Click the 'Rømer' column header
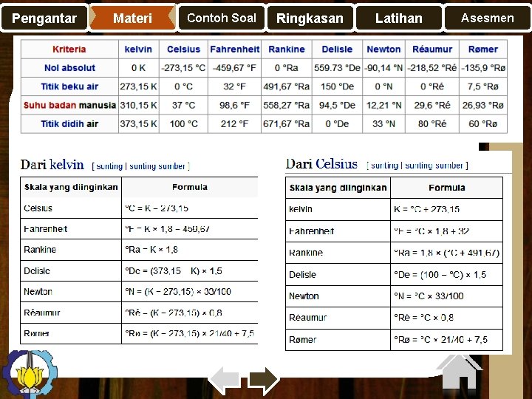The height and width of the screenshot is (399, 532). pyautogui.click(x=483, y=50)
